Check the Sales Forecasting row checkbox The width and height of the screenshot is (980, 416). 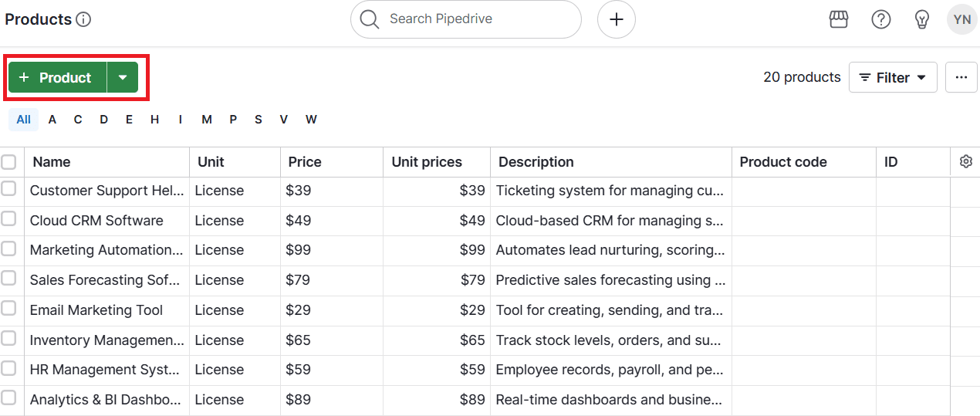point(8,278)
